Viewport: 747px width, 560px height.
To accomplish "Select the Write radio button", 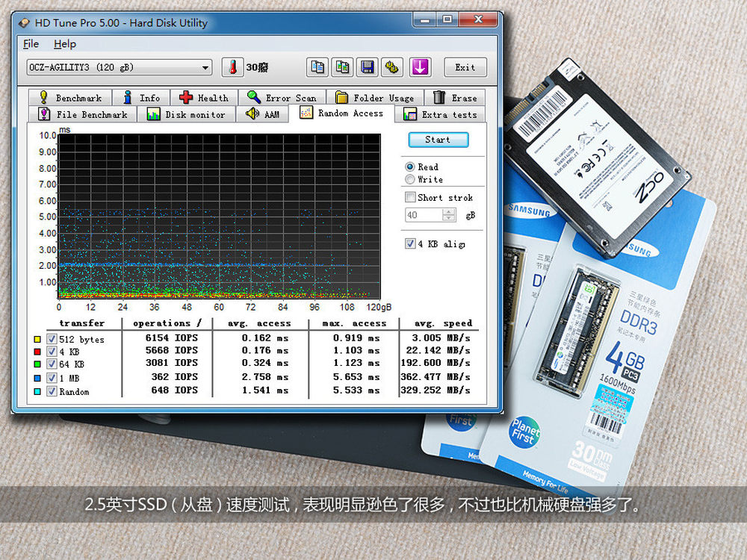I will point(409,179).
